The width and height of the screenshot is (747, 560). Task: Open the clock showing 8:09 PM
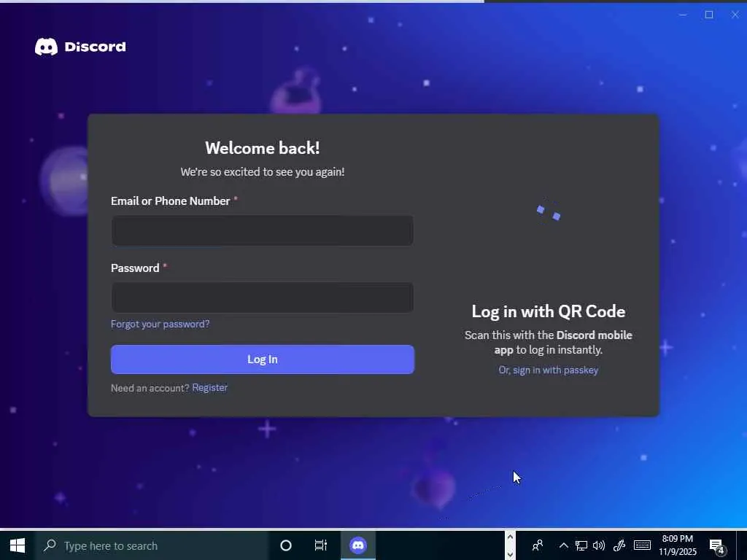[x=678, y=545]
